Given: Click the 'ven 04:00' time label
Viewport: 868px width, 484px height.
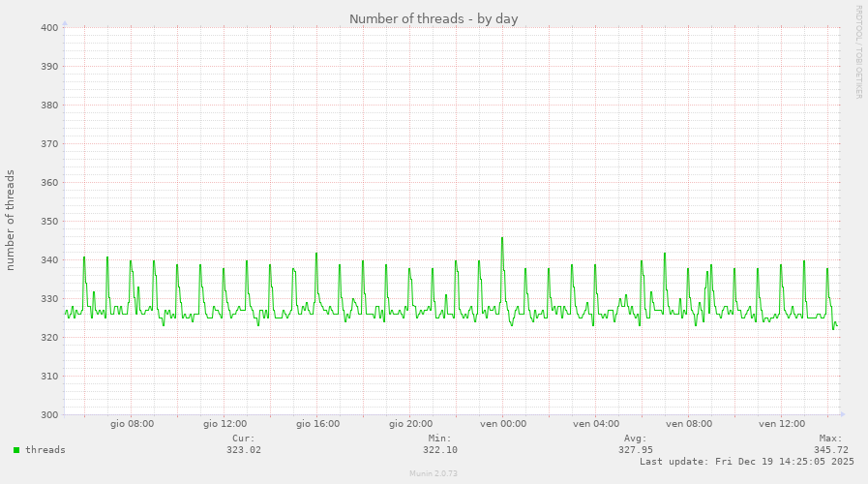Looking at the screenshot, I should point(596,424).
